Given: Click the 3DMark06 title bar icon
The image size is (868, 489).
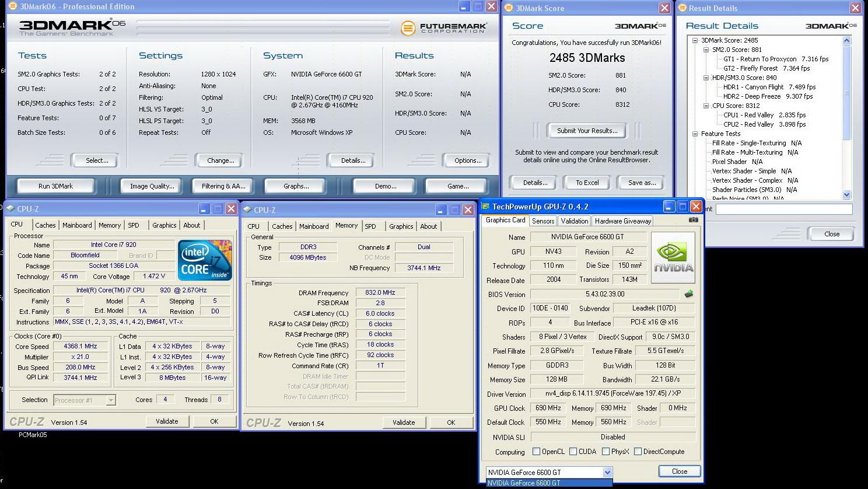Looking at the screenshot, I should tap(12, 6).
